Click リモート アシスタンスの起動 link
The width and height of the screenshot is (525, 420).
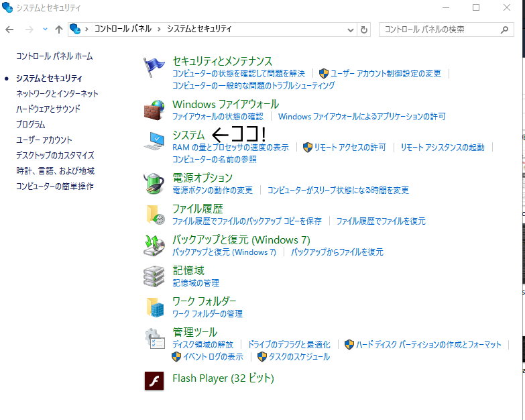coord(443,148)
